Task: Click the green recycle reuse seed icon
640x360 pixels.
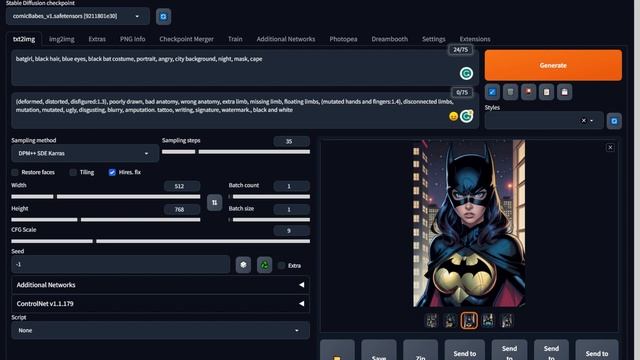Action: tap(264, 265)
